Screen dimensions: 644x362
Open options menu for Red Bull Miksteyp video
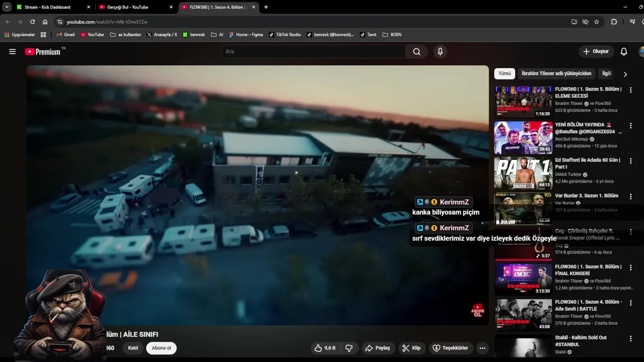[630, 126]
